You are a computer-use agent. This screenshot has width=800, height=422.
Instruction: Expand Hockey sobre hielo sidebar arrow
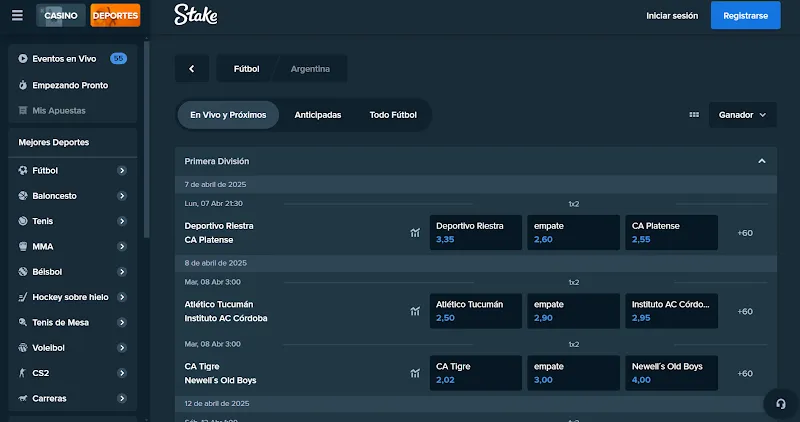coord(122,297)
